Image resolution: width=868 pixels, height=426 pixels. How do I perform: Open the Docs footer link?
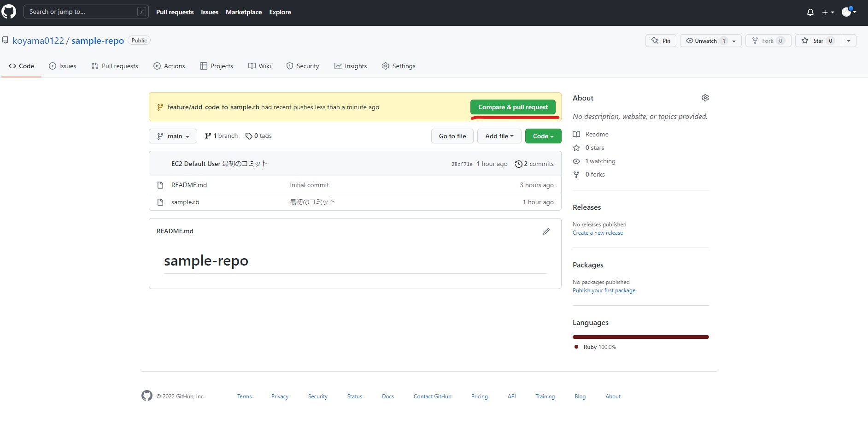tap(388, 396)
